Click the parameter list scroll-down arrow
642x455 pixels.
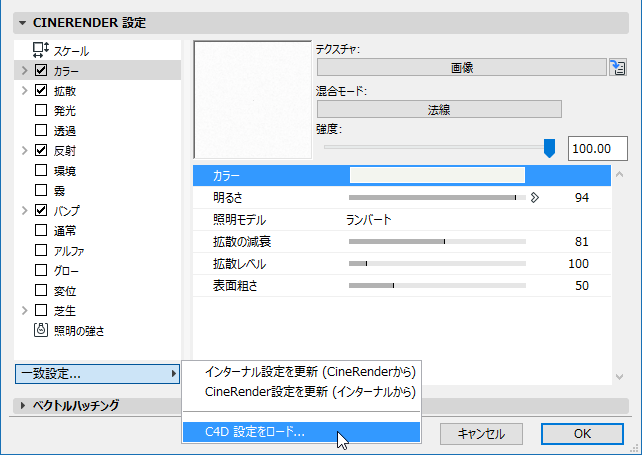[x=619, y=376]
